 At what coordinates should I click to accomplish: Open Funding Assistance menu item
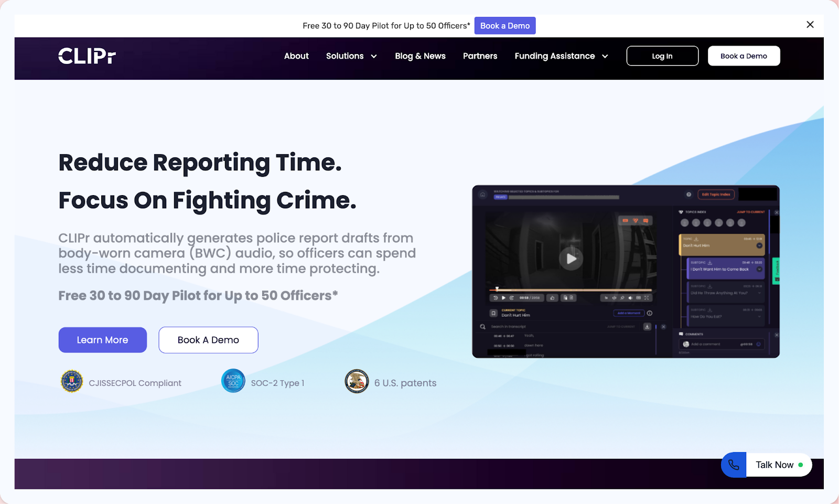pyautogui.click(x=555, y=56)
